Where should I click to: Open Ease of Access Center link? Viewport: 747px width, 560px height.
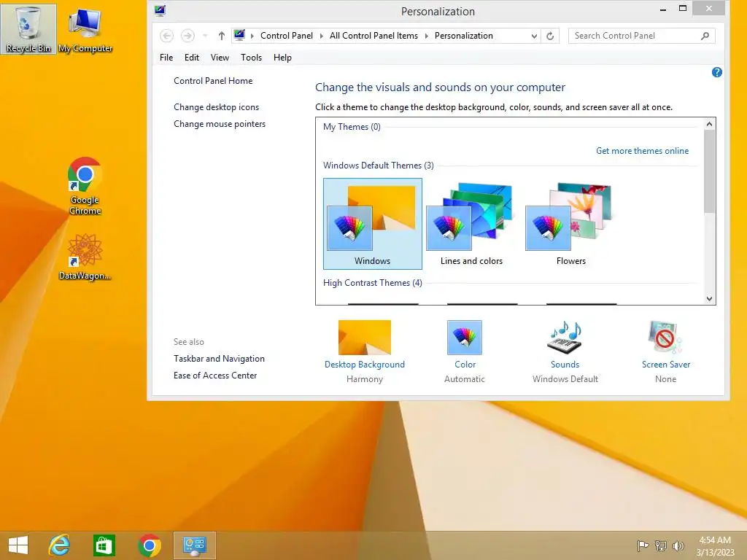pyautogui.click(x=215, y=376)
